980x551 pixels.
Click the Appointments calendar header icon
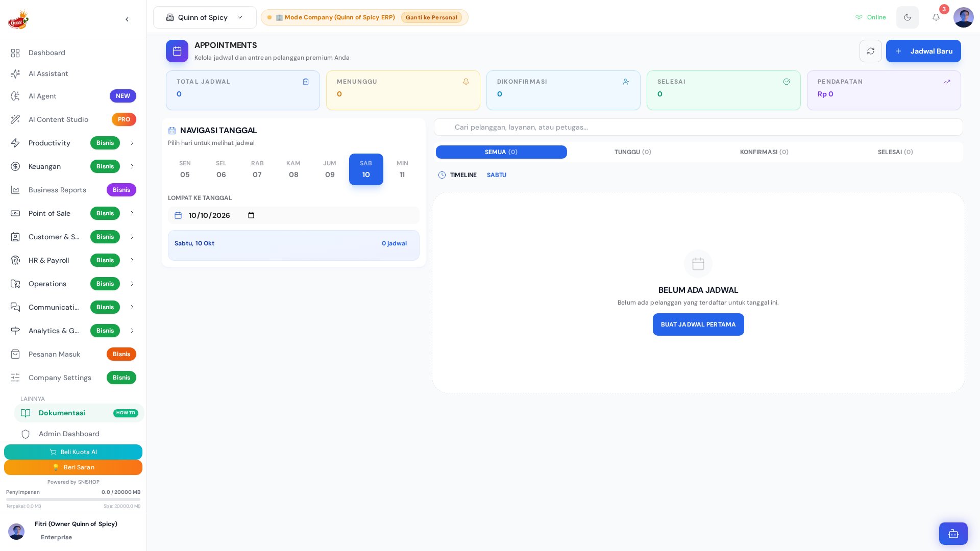tap(177, 51)
